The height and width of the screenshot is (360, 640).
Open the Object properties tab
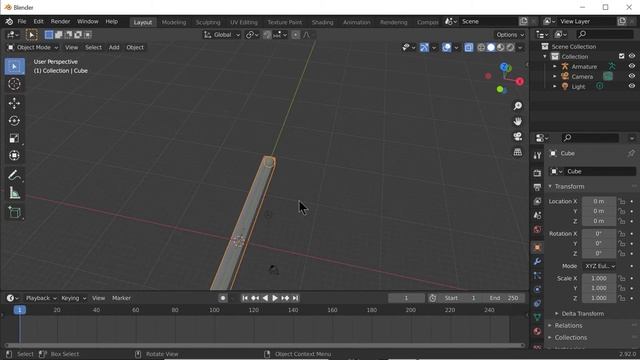(x=537, y=247)
